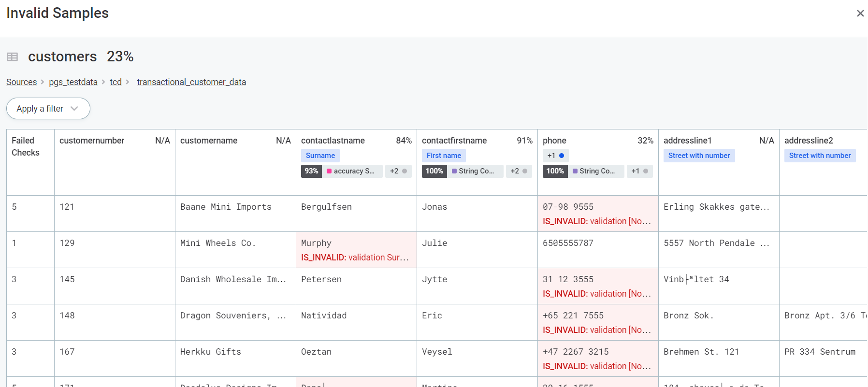The image size is (868, 387).
Task: Select the Surname tag under contactlastname
Action: [x=320, y=156]
